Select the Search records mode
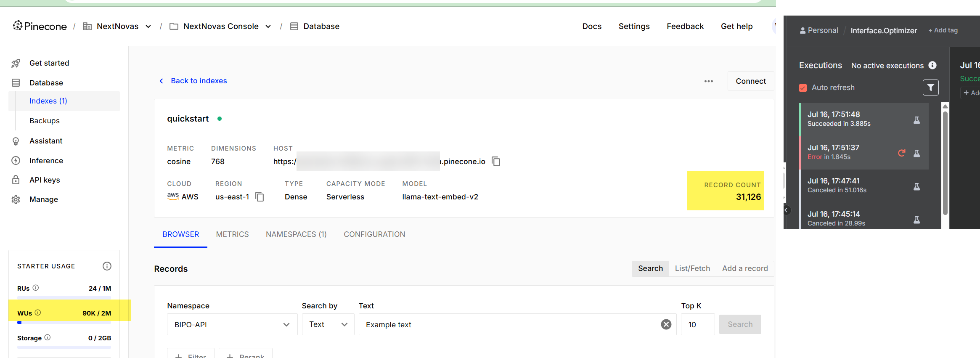Image resolution: width=980 pixels, height=358 pixels. (650, 268)
